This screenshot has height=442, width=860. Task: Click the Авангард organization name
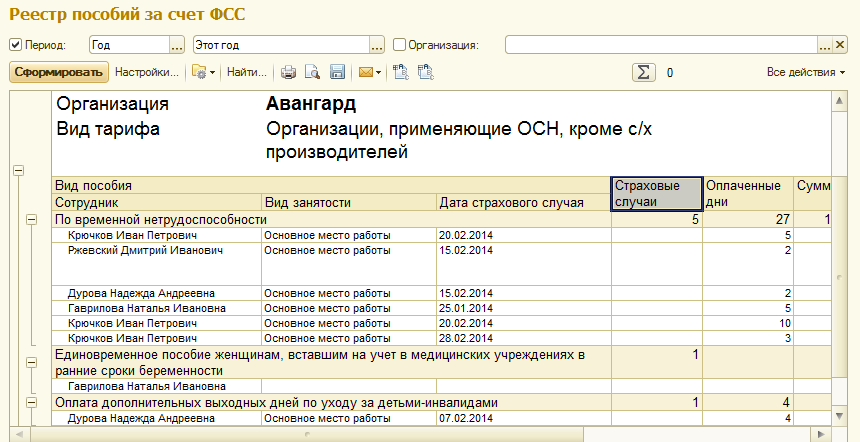[311, 103]
